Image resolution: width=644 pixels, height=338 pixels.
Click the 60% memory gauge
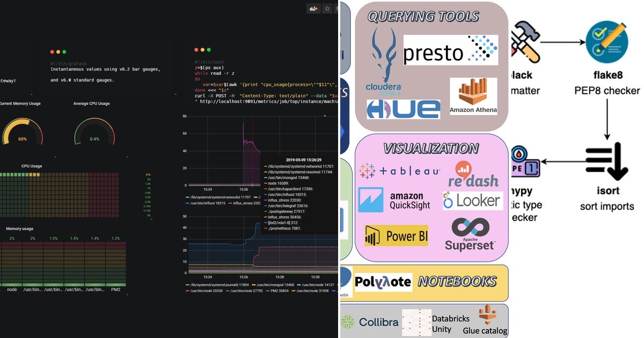pyautogui.click(x=23, y=131)
